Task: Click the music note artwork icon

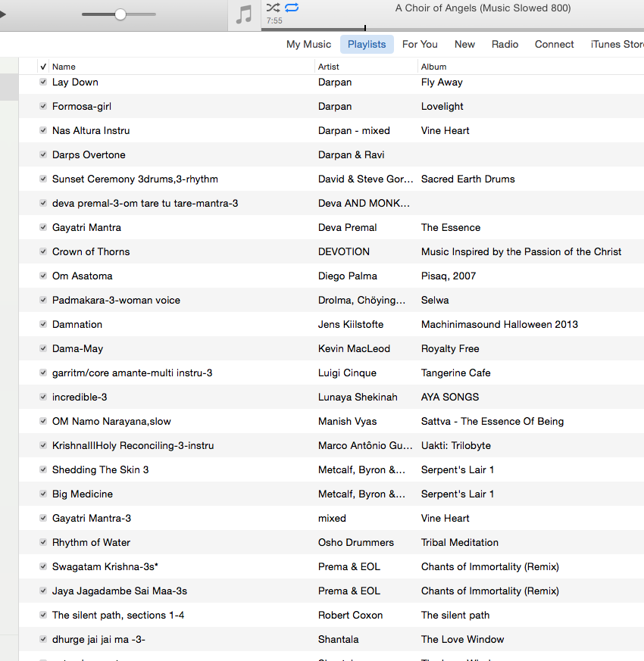Action: tap(244, 14)
